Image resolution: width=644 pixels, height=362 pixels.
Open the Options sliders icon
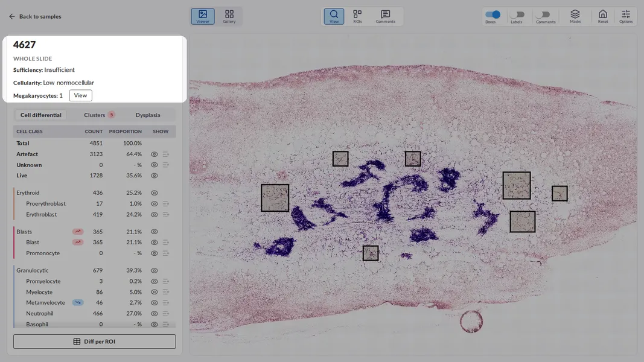625,16
